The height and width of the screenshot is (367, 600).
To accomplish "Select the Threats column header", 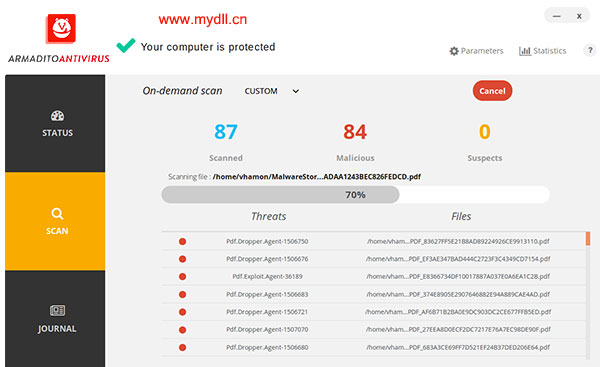I will click(x=269, y=216).
